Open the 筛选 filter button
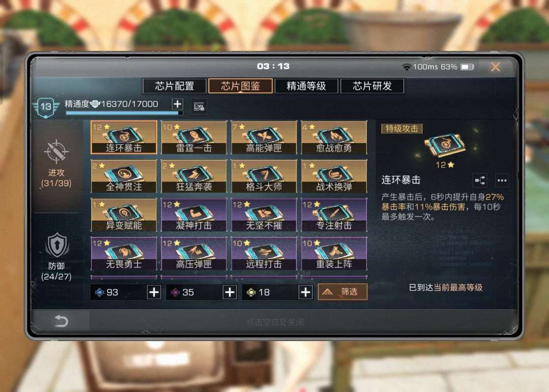This screenshot has width=549, height=392. [343, 291]
